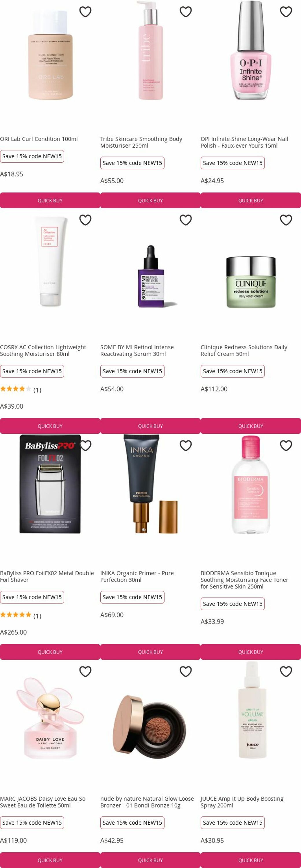
Task: Click NEW15 promo badge under SOME BY MI serum
Action: click(132, 371)
